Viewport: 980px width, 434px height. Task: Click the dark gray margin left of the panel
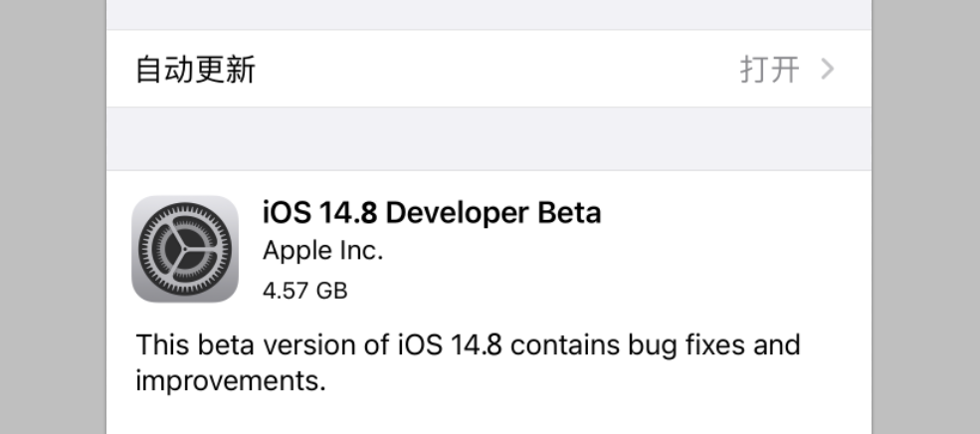(x=52, y=217)
